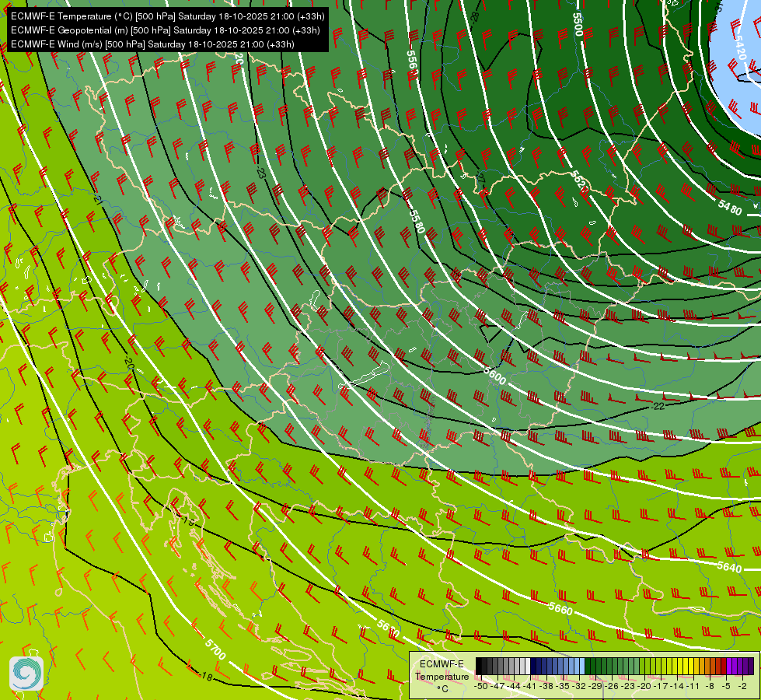761x700 pixels.
Task: Click the -26 value in the legend
Action: (x=612, y=686)
